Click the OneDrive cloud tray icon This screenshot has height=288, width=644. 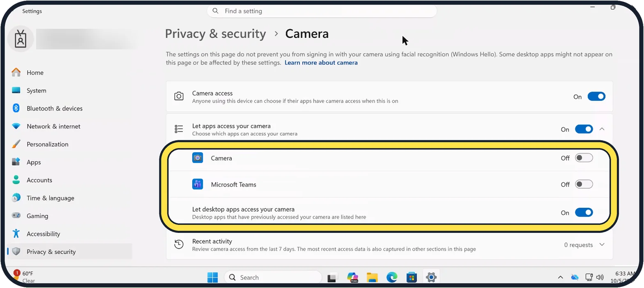[575, 277]
